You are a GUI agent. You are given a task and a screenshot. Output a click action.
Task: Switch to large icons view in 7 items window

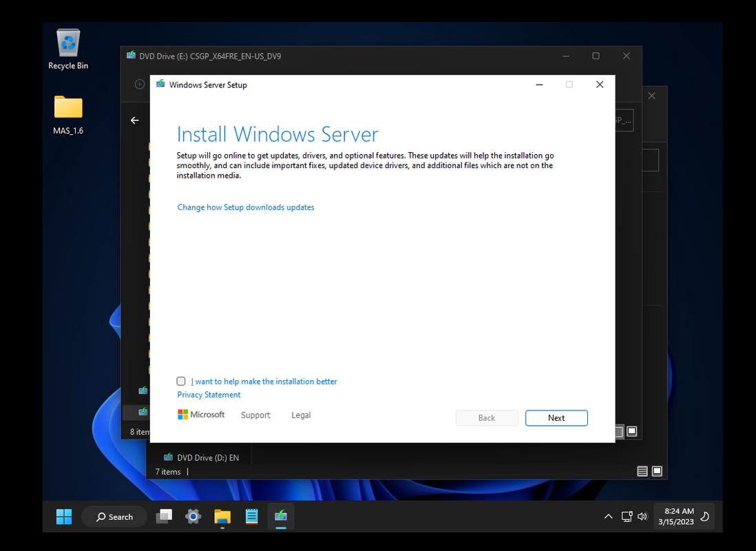(x=657, y=471)
